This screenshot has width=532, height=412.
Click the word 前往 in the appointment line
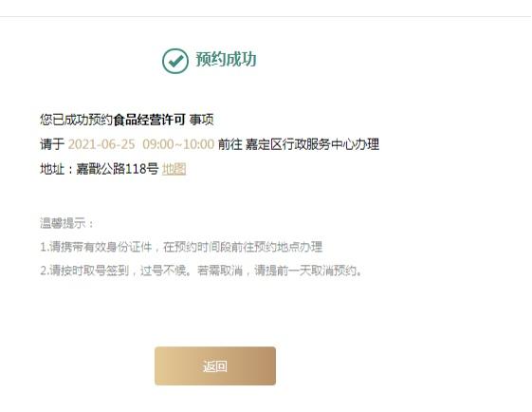[230, 144]
